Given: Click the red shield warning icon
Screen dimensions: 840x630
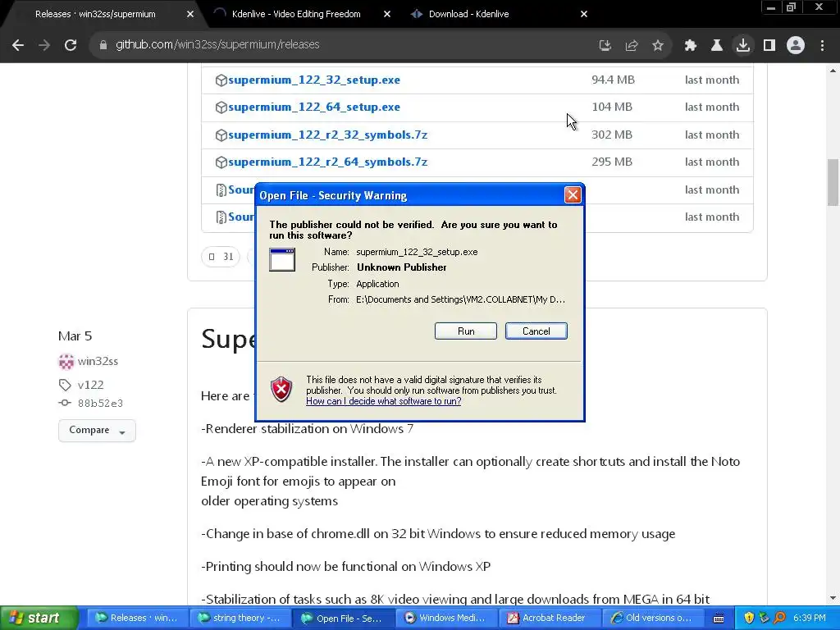Looking at the screenshot, I should click(281, 389).
